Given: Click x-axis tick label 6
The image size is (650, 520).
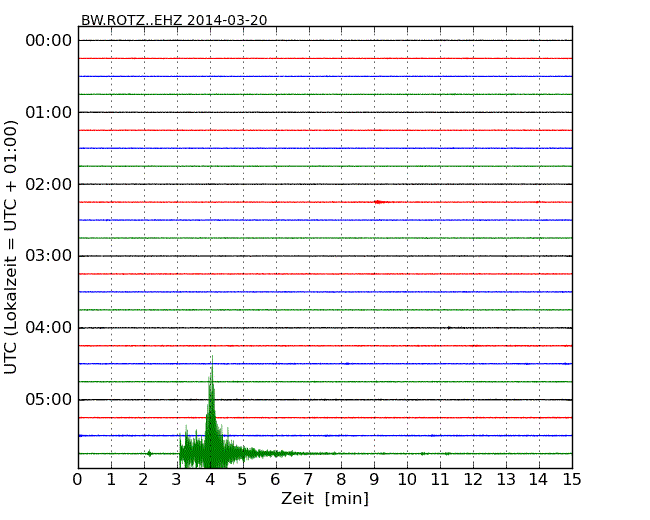Looking at the screenshot, I should tap(275, 480).
